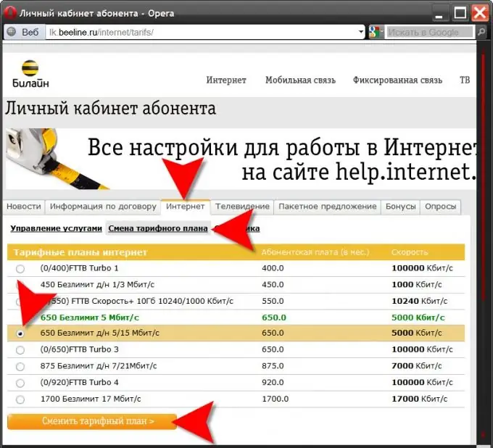Select the (0/400)FTTB Turbo 1 radio button
Image resolution: width=493 pixels, height=448 pixels.
pyautogui.click(x=20, y=269)
